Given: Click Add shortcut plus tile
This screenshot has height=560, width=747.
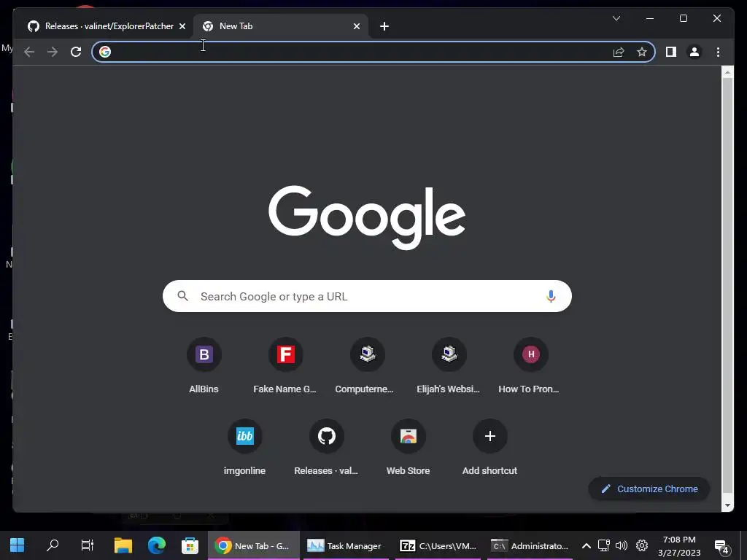Looking at the screenshot, I should pos(489,448).
